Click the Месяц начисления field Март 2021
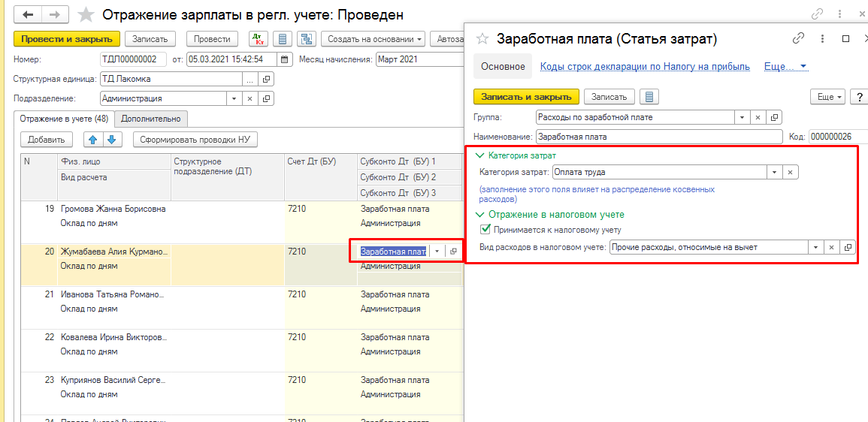The image size is (868, 422). coord(421,59)
